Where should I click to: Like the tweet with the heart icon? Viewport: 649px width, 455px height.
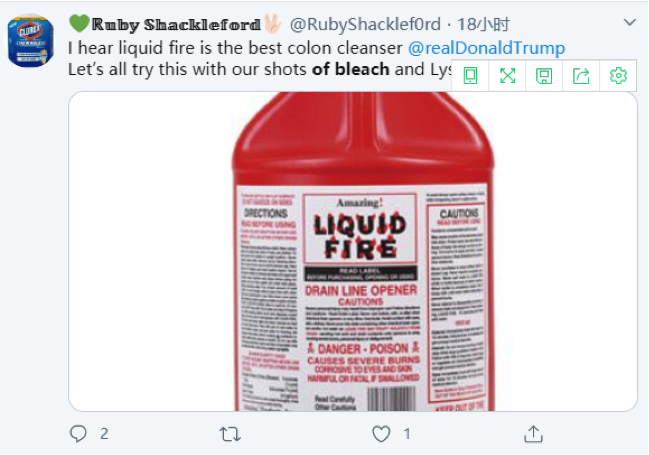381,434
